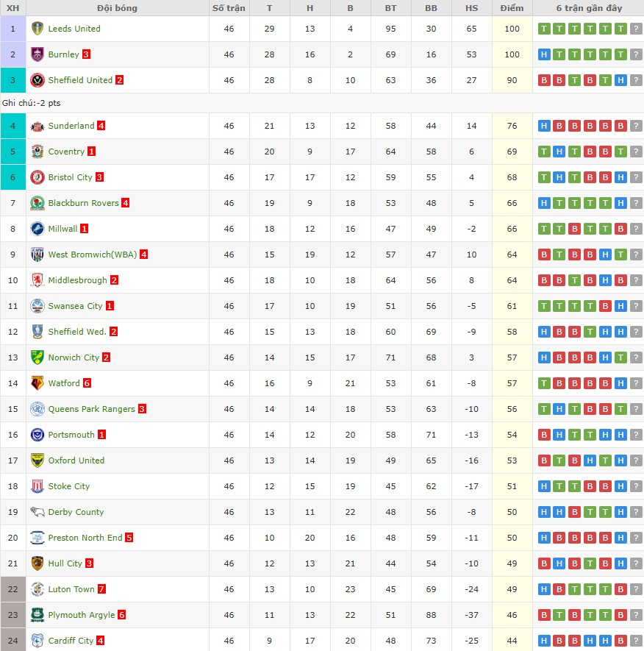
Task: Click the Plymouth Argyle club crest
Action: [x=37, y=615]
